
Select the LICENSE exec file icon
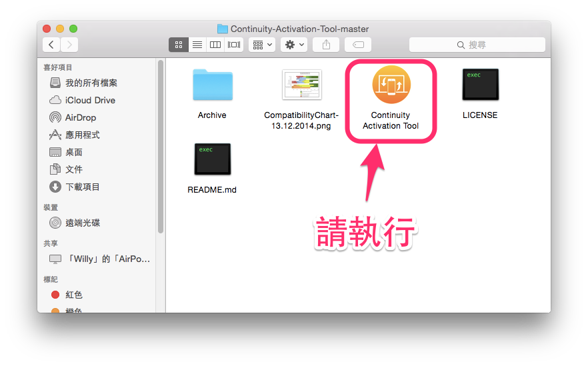pyautogui.click(x=481, y=85)
